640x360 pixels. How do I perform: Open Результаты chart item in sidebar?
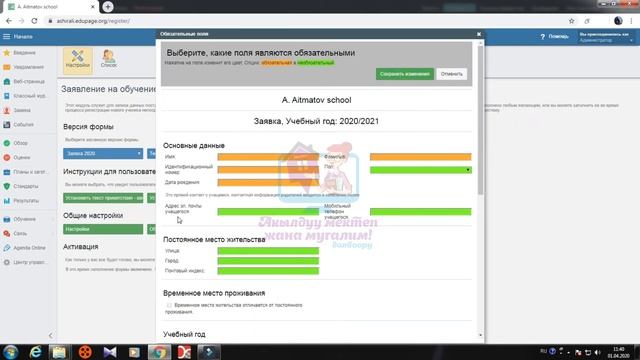[21, 201]
